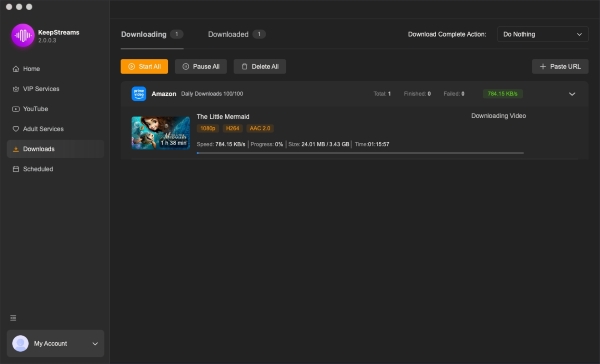600x364 pixels.
Task: Click the AAC 2.0 audio tag
Action: pos(260,128)
